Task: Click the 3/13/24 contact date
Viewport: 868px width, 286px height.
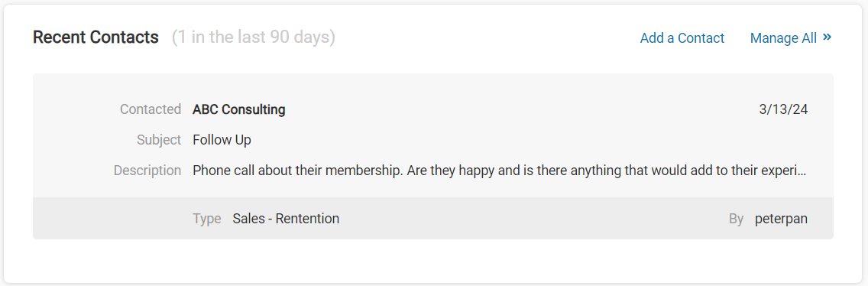Action: pyautogui.click(x=783, y=110)
